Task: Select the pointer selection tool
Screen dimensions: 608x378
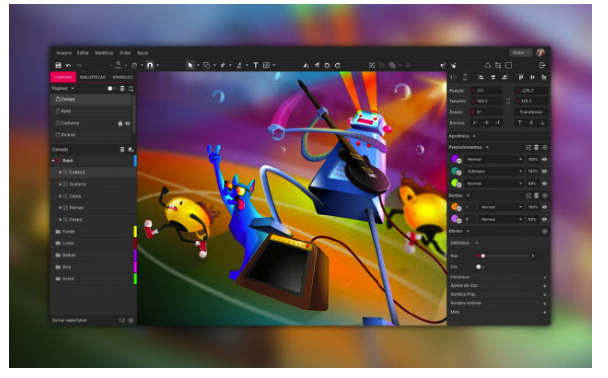Action: (190, 66)
